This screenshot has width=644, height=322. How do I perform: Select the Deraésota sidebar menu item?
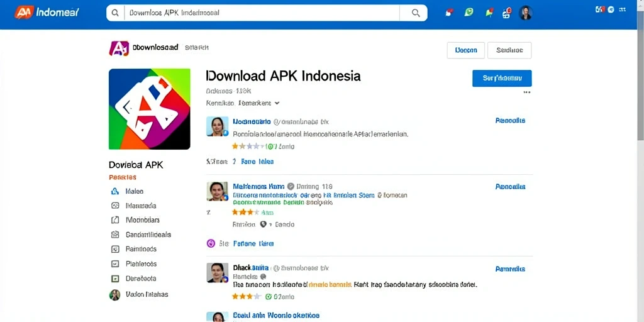point(140,279)
